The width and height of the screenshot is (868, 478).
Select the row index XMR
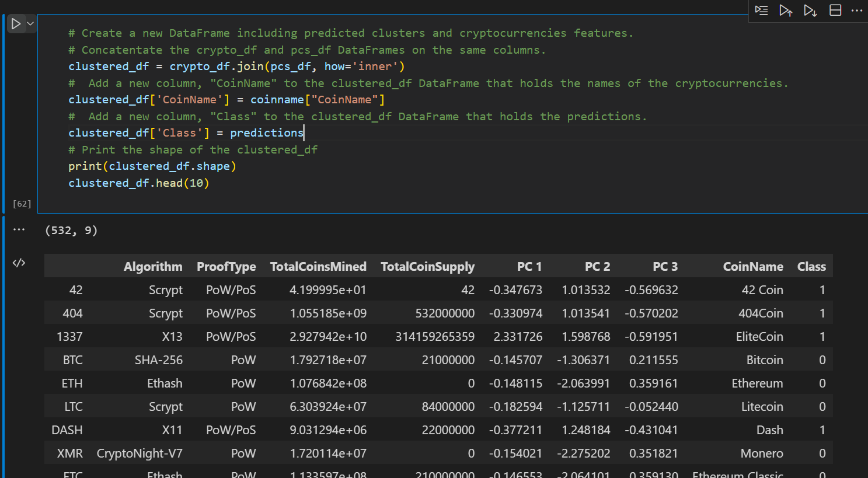point(70,453)
